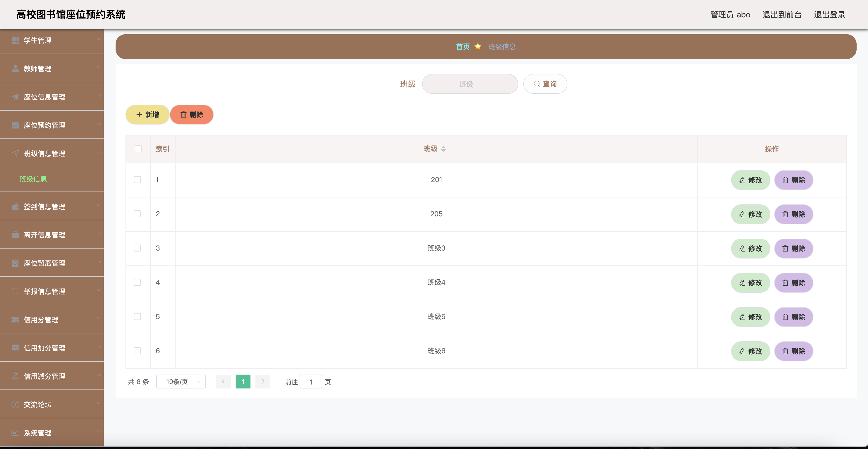868x449 pixels.
Task: Click the next page arrow
Action: click(263, 382)
